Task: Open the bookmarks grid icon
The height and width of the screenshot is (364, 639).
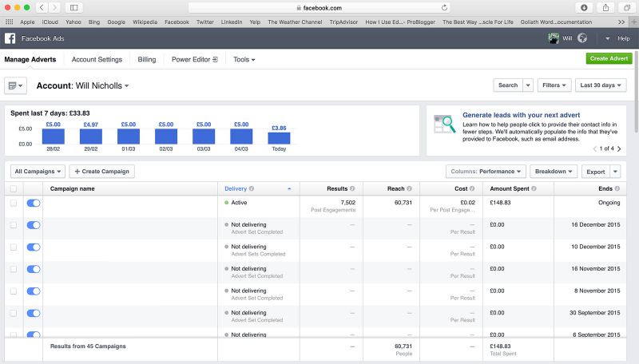Action: click(x=9, y=22)
